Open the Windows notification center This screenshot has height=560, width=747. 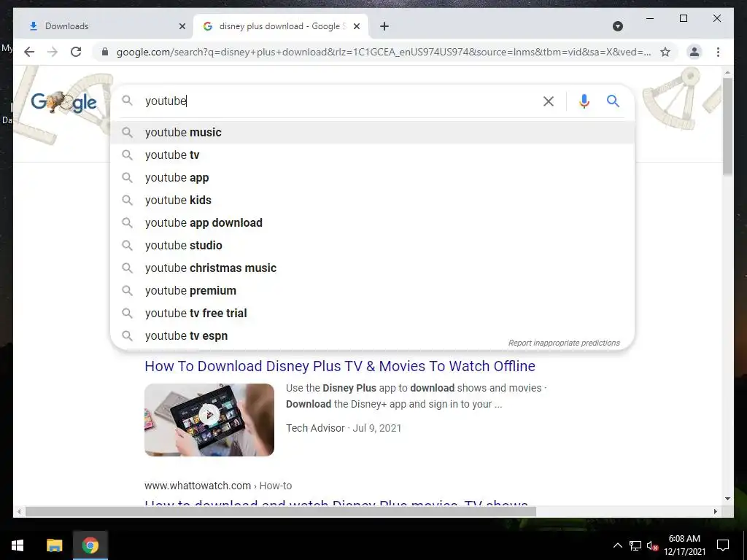pyautogui.click(x=723, y=545)
